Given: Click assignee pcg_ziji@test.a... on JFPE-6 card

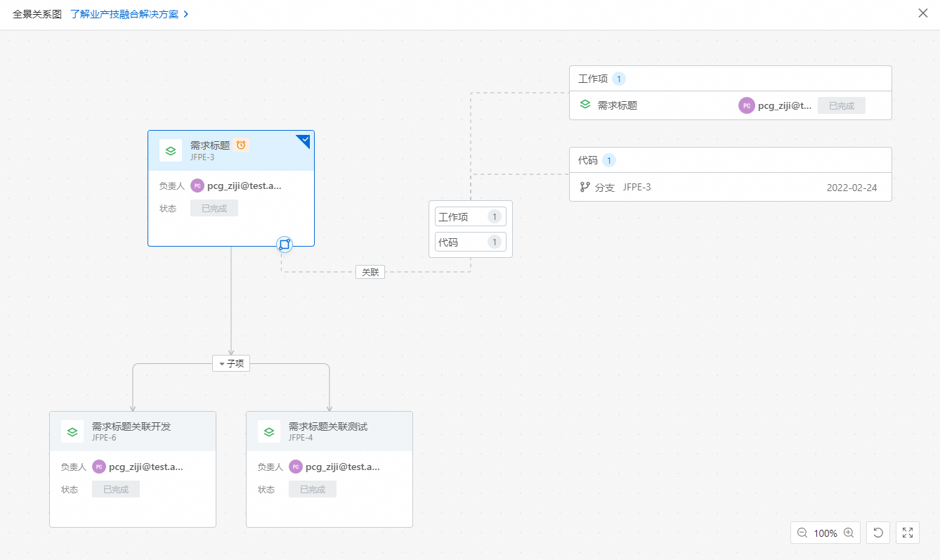Looking at the screenshot, I should 146,467.
